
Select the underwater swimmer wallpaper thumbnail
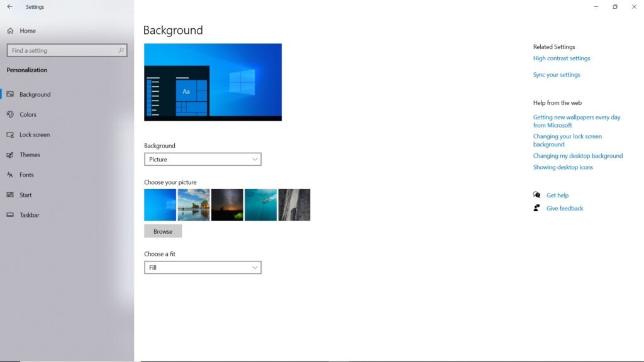261,205
